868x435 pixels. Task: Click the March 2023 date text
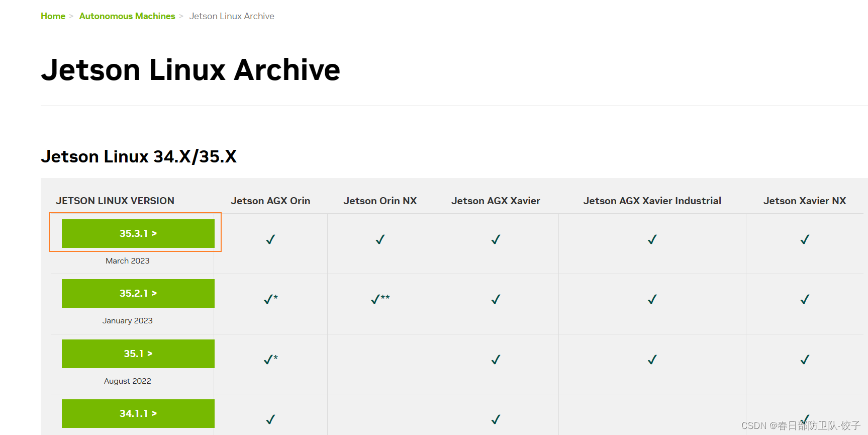[128, 260]
